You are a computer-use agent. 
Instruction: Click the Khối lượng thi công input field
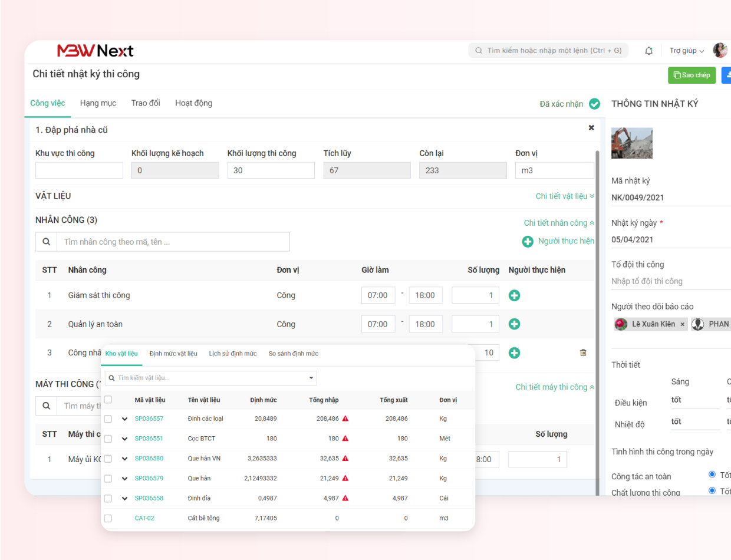coord(271,170)
